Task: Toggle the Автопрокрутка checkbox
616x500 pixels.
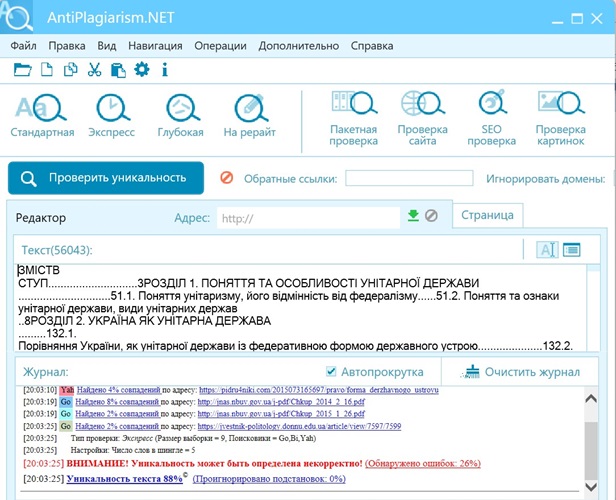Action: pos(331,371)
